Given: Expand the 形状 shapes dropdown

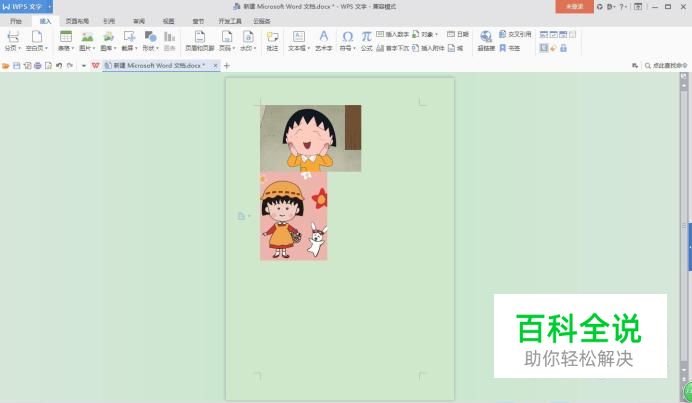Looking at the screenshot, I should 157,49.
